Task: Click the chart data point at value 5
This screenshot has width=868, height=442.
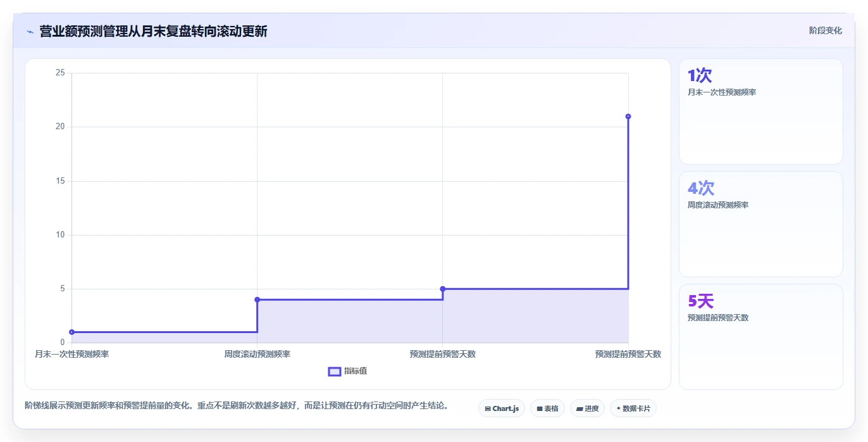Action: point(442,289)
